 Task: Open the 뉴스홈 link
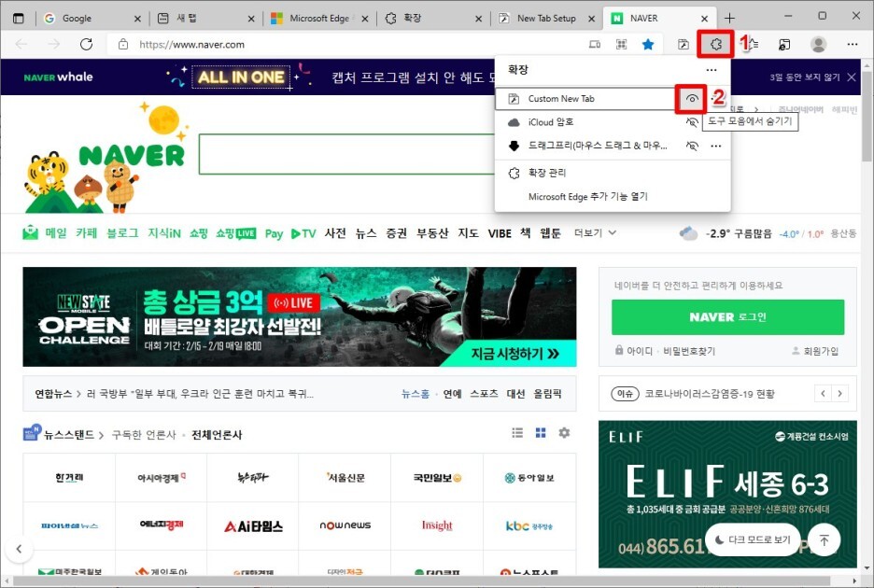(x=416, y=394)
